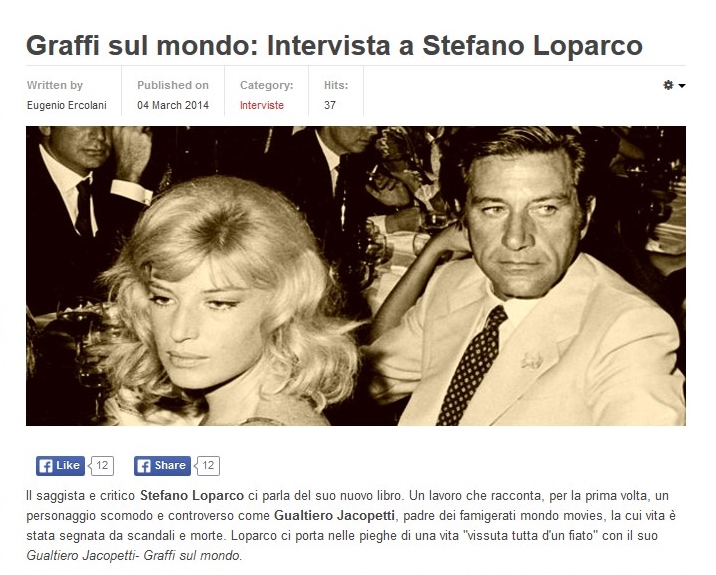Click the Share count bubble showing 12
The image size is (716, 575).
207,465
